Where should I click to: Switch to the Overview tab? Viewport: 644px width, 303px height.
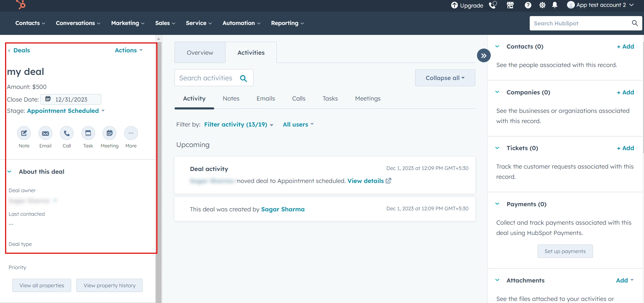[x=200, y=53]
